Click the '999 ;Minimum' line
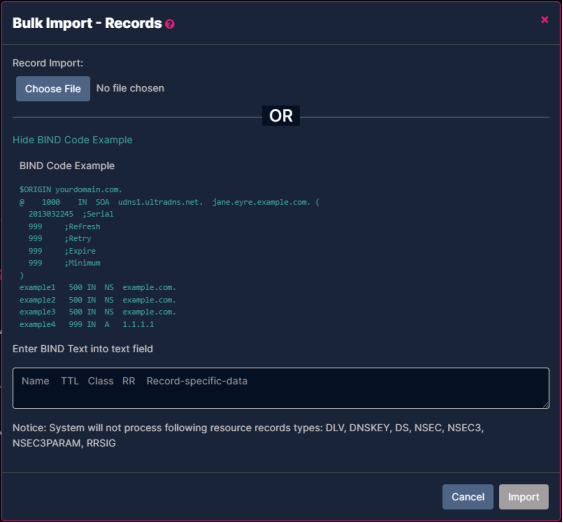This screenshot has height=523, width=563. 64,263
